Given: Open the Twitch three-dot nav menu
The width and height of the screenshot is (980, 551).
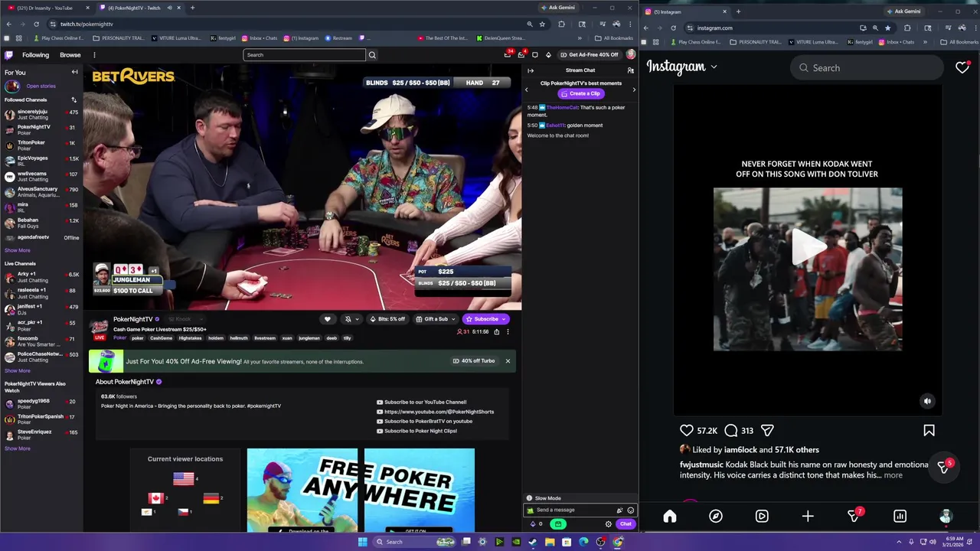Looking at the screenshot, I should click(94, 55).
